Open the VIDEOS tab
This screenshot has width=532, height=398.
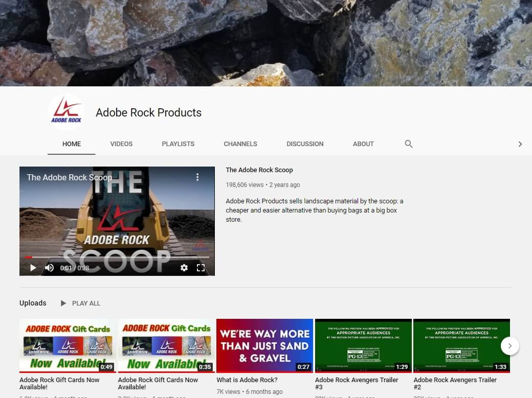(121, 144)
